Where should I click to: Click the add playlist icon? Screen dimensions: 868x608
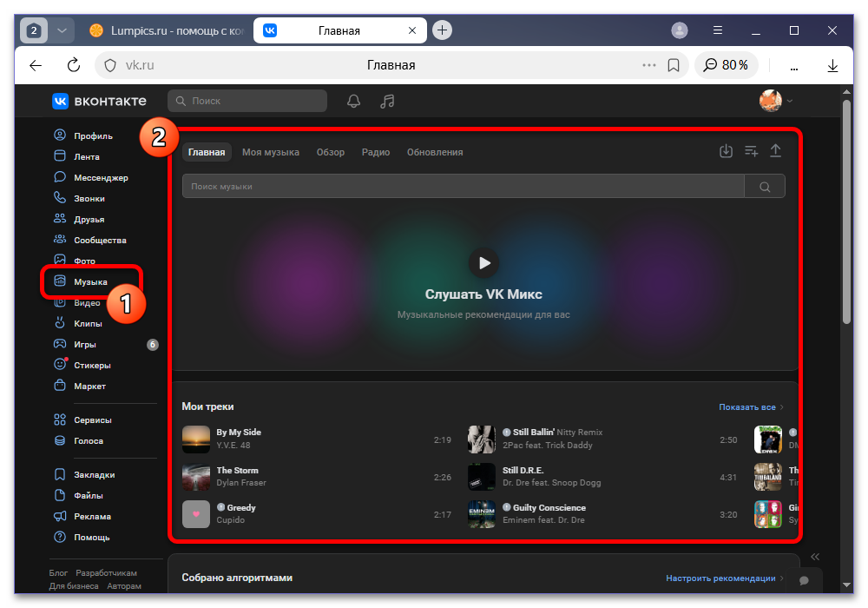751,150
